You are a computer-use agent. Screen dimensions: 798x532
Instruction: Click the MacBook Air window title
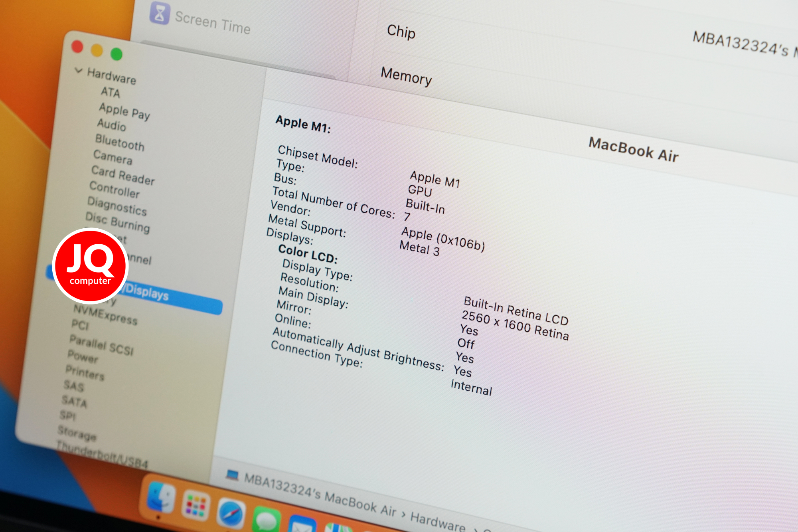click(634, 150)
